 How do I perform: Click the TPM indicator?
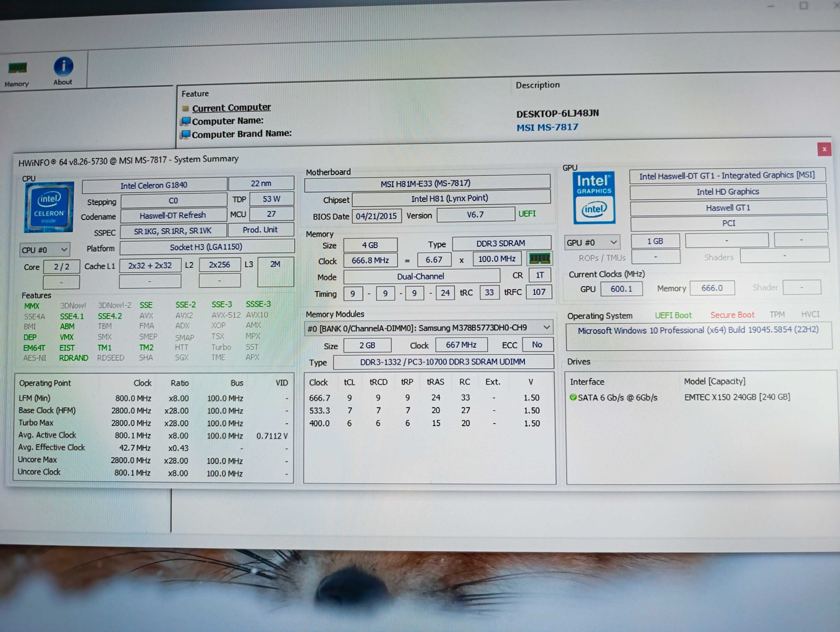pyautogui.click(x=777, y=315)
